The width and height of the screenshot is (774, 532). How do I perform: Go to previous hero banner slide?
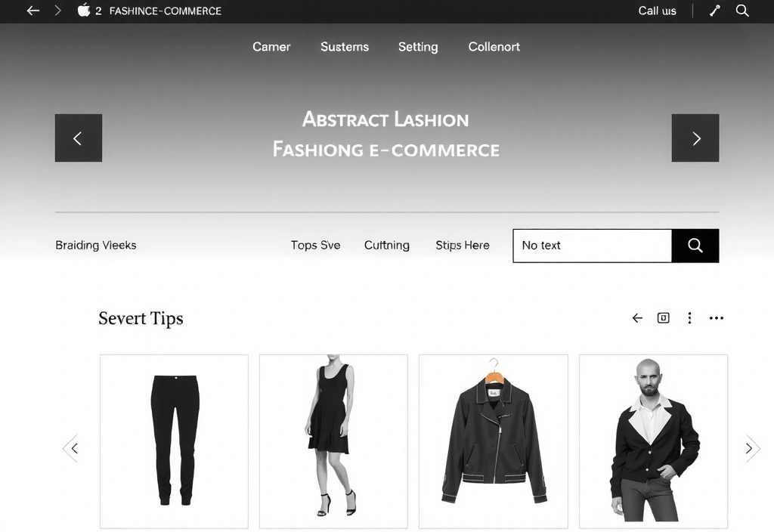click(79, 138)
